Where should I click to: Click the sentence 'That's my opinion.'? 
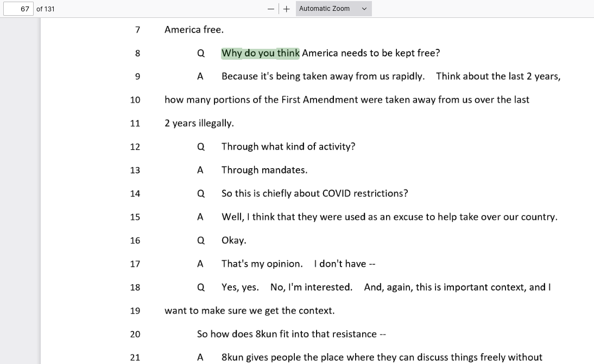(262, 264)
